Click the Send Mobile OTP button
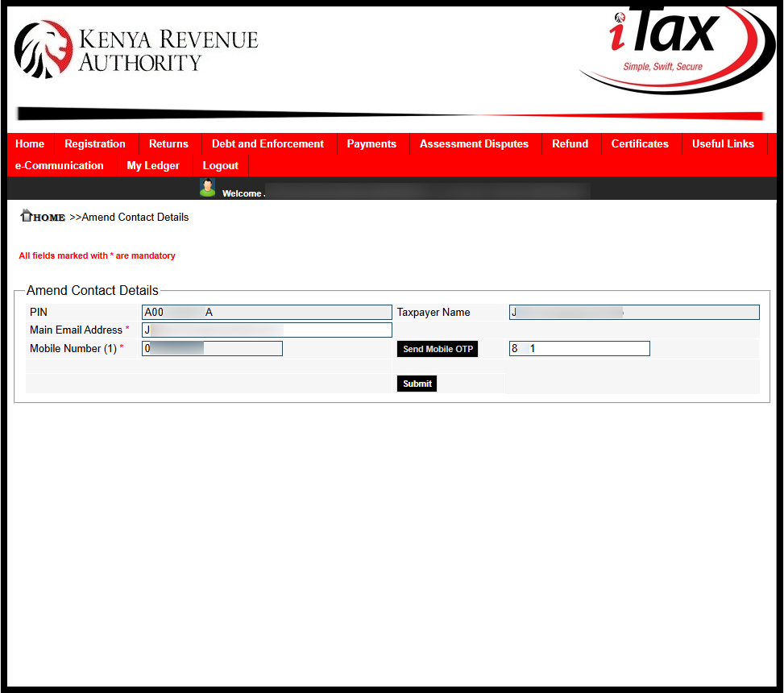 437,348
